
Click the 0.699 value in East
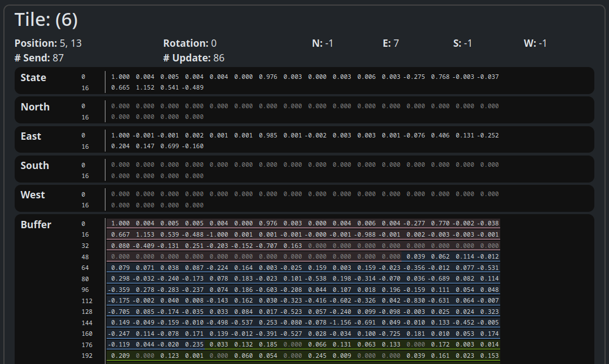(170, 147)
